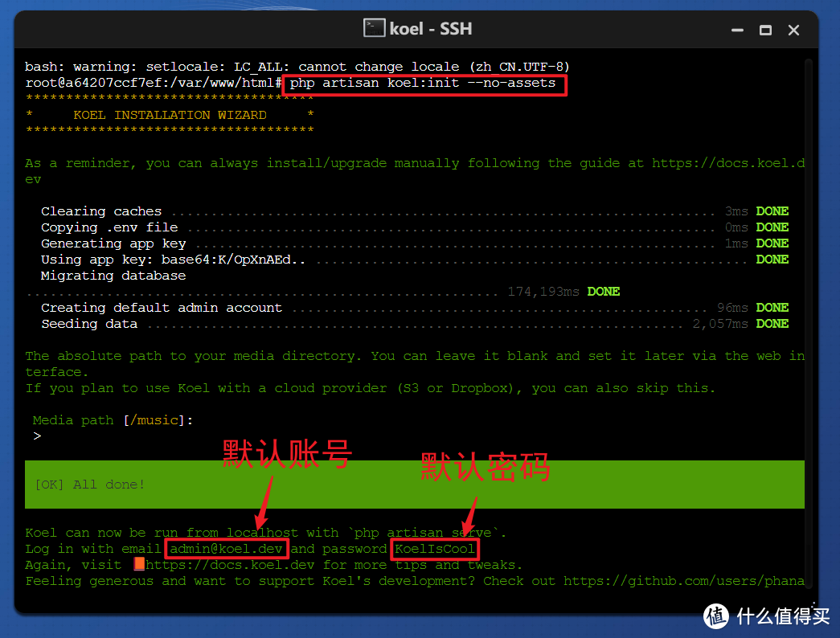The height and width of the screenshot is (638, 840).
Task: Click the KoelIsCool password text
Action: (435, 549)
